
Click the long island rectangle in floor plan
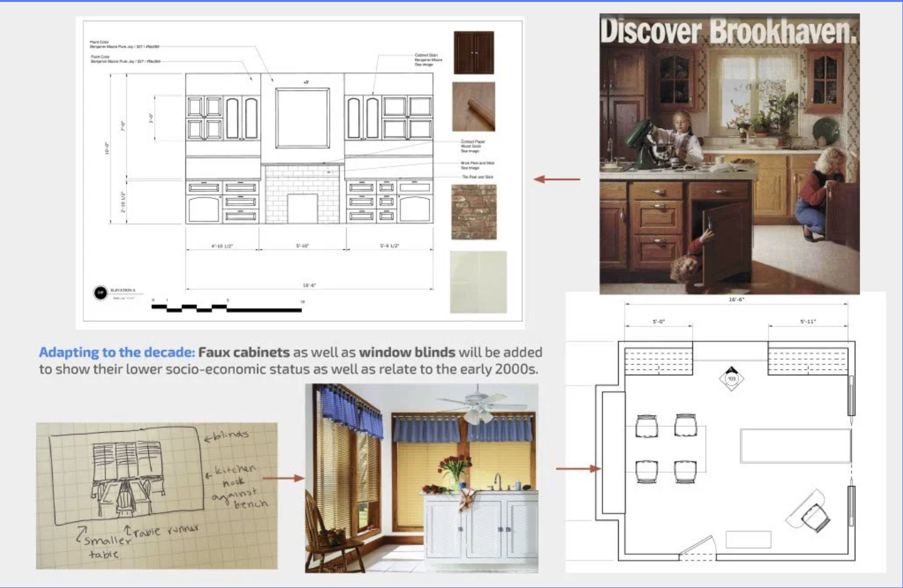796,446
